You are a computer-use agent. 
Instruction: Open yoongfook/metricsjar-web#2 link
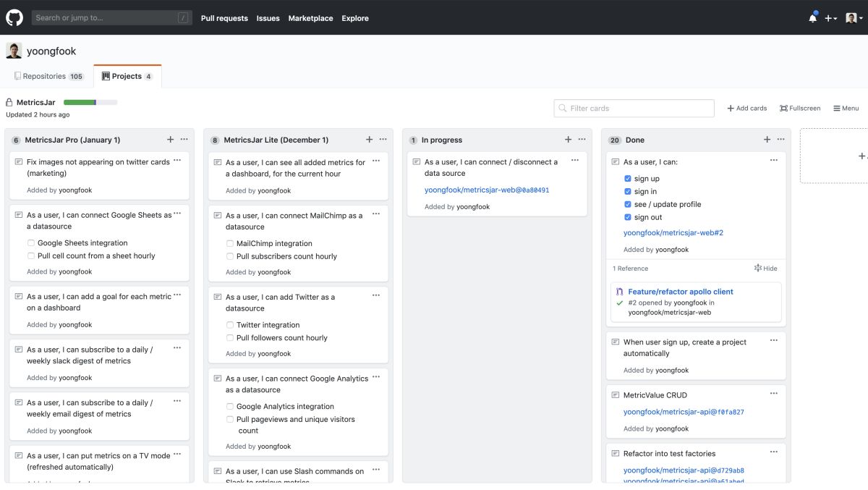pyautogui.click(x=673, y=233)
